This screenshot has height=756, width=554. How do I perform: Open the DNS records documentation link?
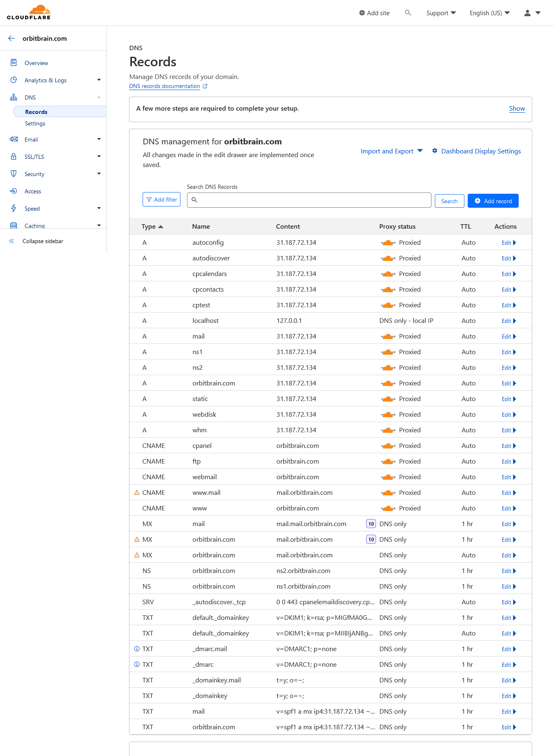164,86
